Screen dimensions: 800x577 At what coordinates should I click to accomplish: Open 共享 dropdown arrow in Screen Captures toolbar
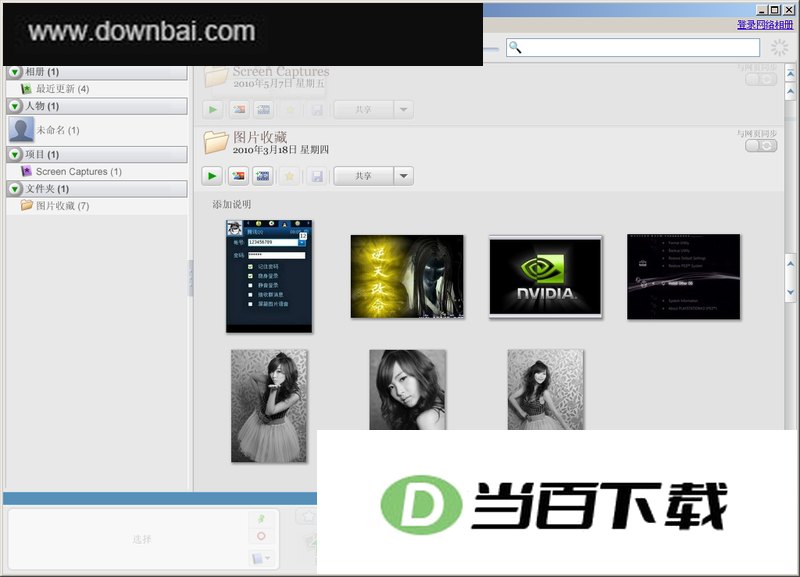404,109
